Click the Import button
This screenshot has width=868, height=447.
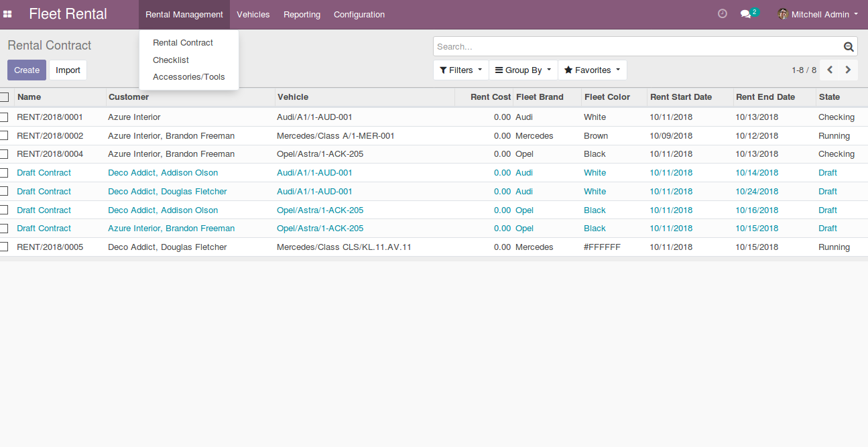pyautogui.click(x=68, y=70)
